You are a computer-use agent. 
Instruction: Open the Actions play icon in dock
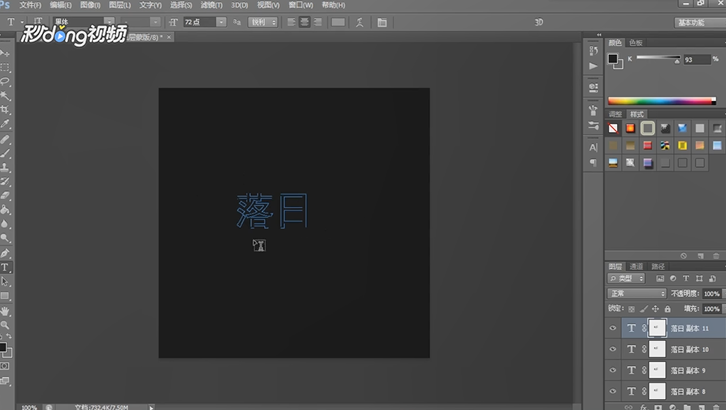pyautogui.click(x=593, y=66)
